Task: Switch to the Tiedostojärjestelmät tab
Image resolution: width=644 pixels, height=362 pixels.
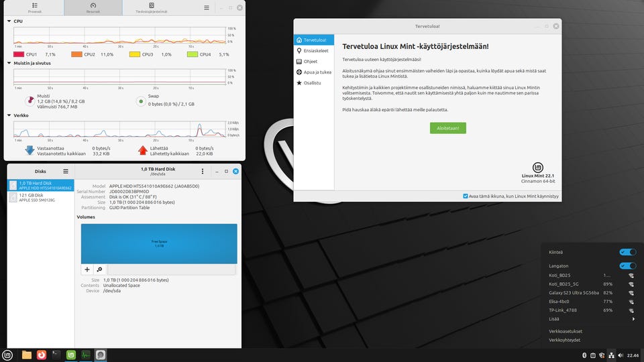Action: 152,8
